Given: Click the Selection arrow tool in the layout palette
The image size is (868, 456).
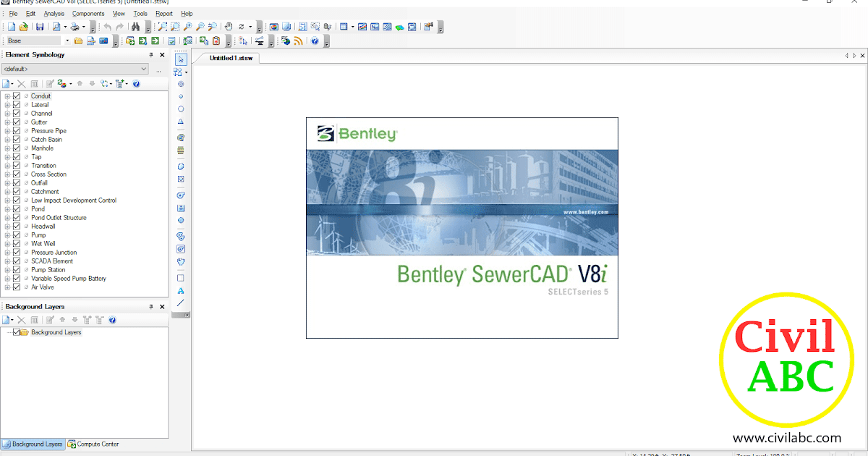Looking at the screenshot, I should 180,59.
